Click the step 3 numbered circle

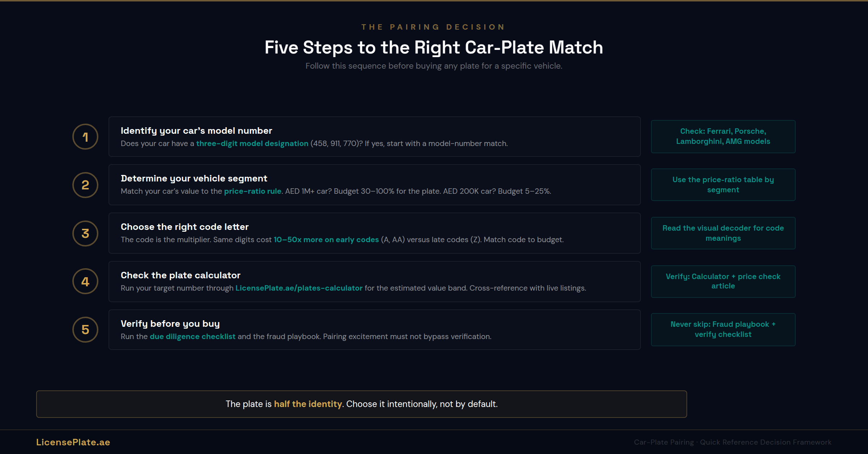tap(85, 233)
